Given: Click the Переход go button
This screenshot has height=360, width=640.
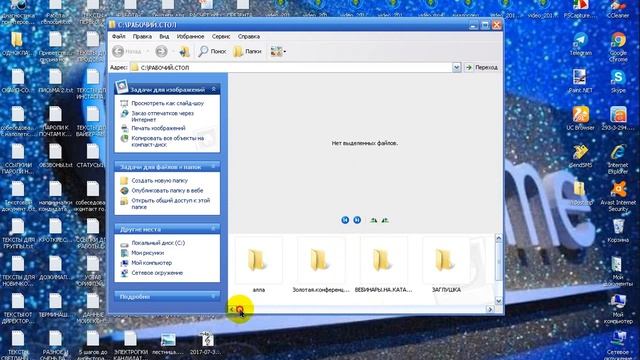Looking at the screenshot, I should coord(482,67).
